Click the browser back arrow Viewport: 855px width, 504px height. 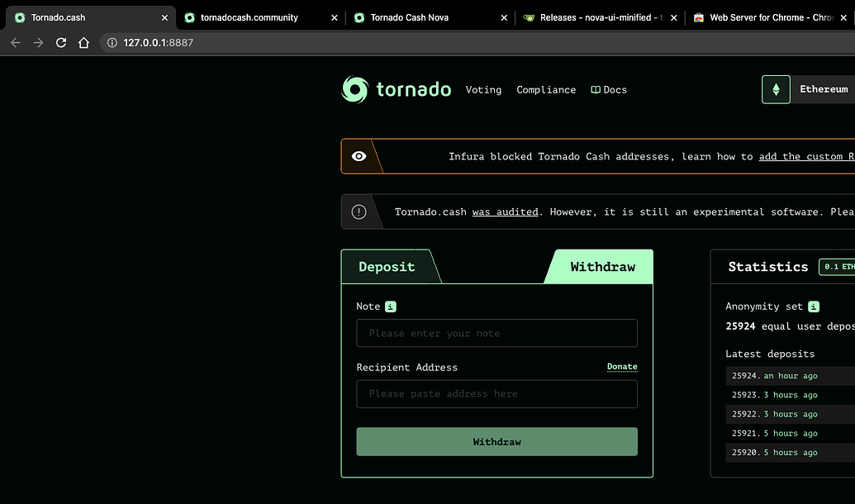pos(16,43)
